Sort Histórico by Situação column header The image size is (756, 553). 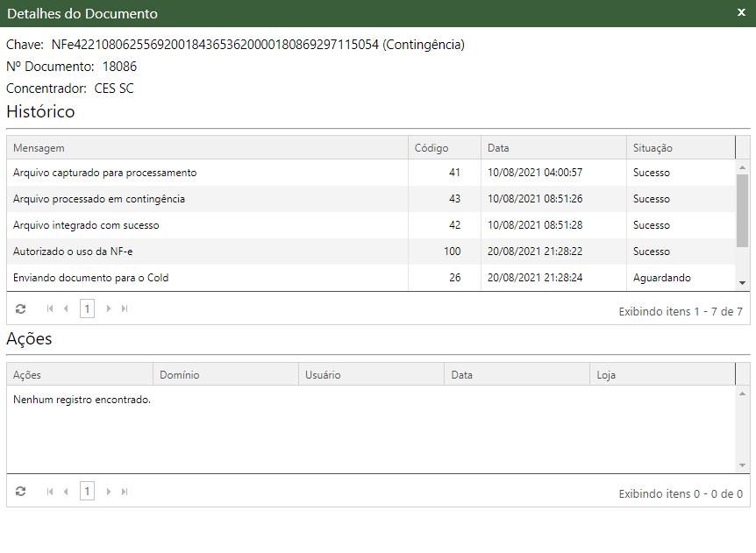coord(653,148)
